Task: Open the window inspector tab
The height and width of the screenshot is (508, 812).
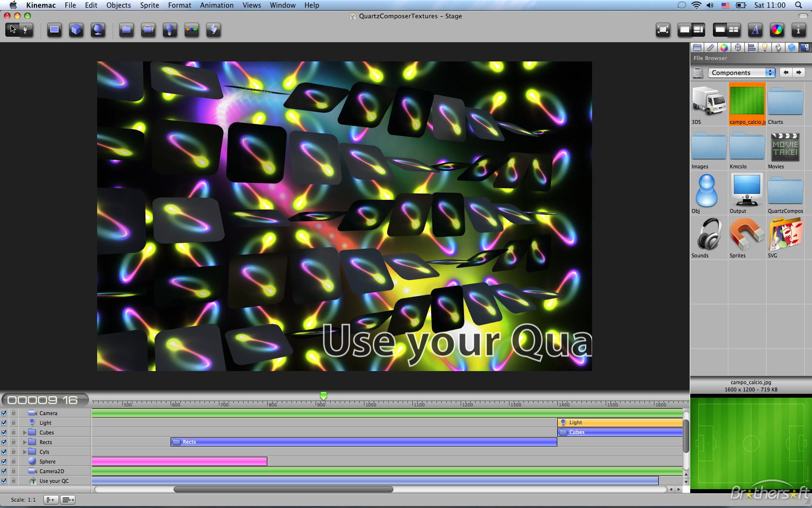Action: coord(697,47)
